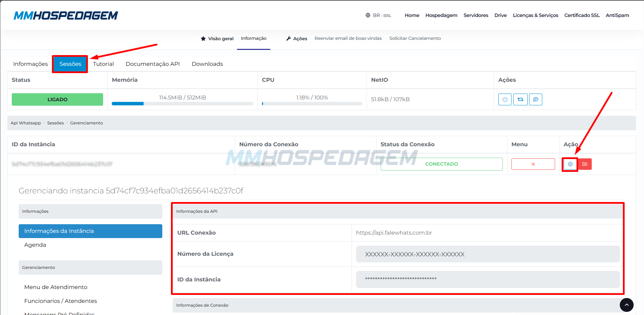Click the https://api.falewhats.com.br URL text
644x315 pixels.
click(x=394, y=233)
